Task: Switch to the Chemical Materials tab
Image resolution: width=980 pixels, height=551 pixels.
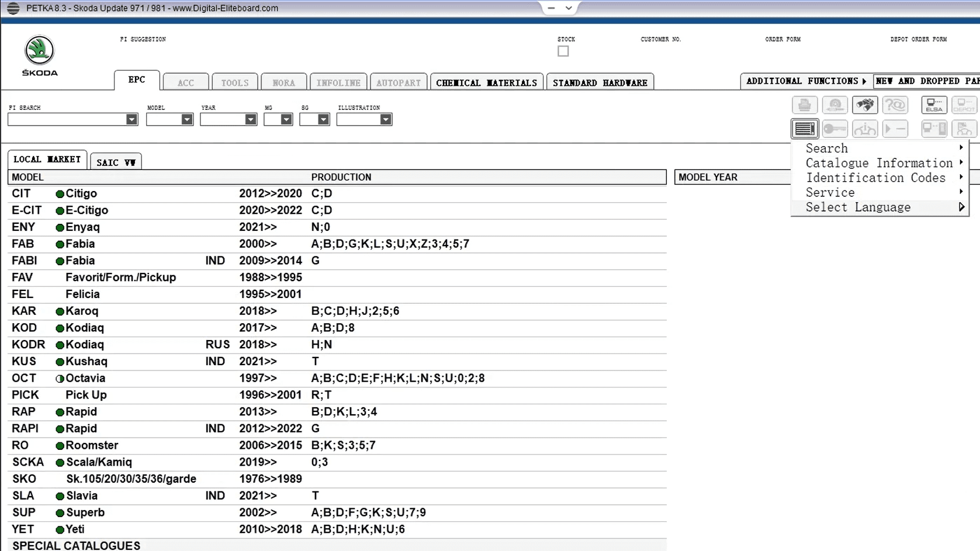Action: 486,82
